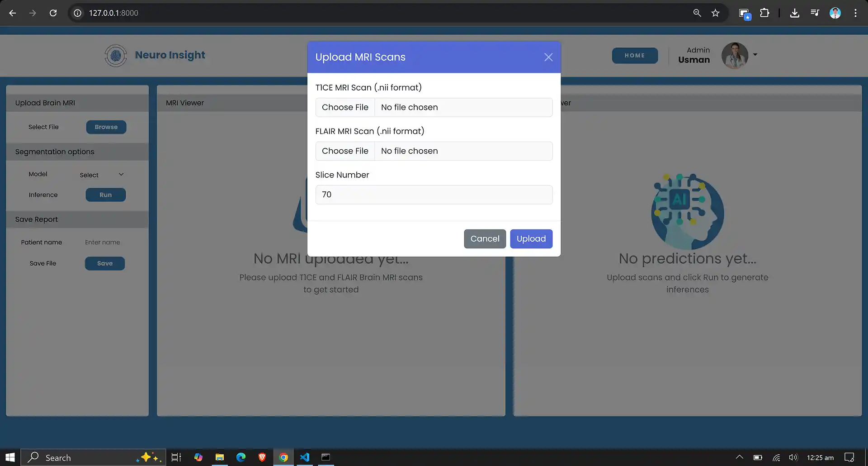Expand hidden icons in the system tray
Screen dimensions: 868x466
pyautogui.click(x=739, y=457)
